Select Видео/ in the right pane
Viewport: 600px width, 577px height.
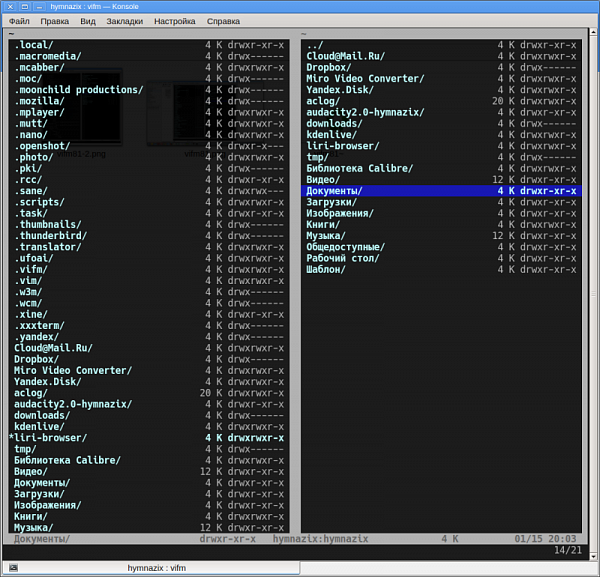point(441,179)
